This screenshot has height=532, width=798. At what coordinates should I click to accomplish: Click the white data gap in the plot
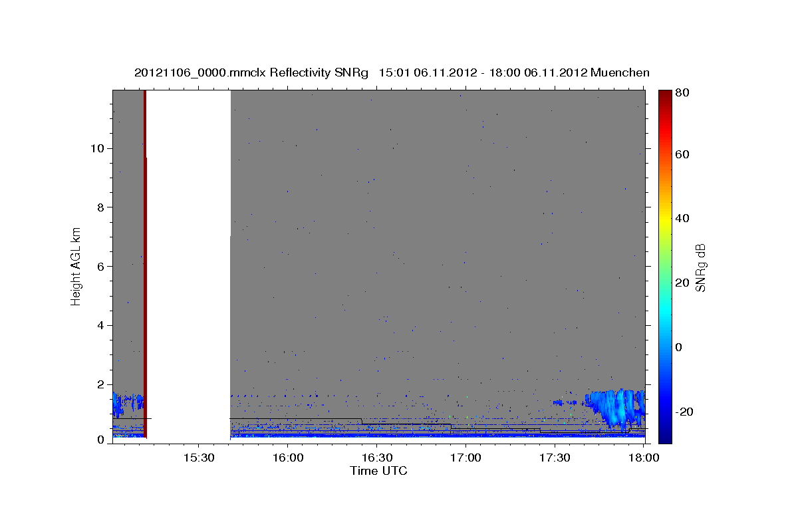[x=188, y=266]
